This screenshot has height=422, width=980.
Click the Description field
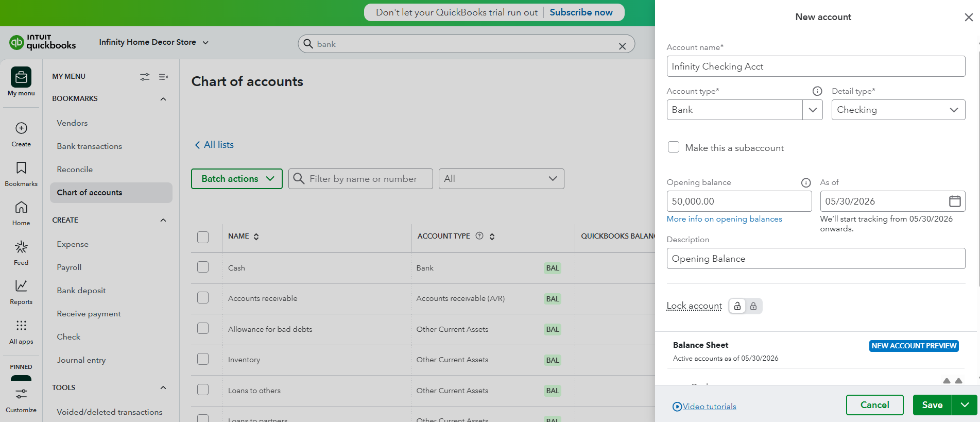[816, 259]
